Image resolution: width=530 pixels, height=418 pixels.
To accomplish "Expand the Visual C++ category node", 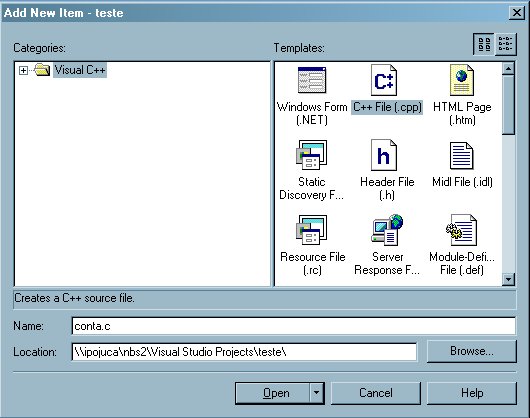I will (x=23, y=70).
